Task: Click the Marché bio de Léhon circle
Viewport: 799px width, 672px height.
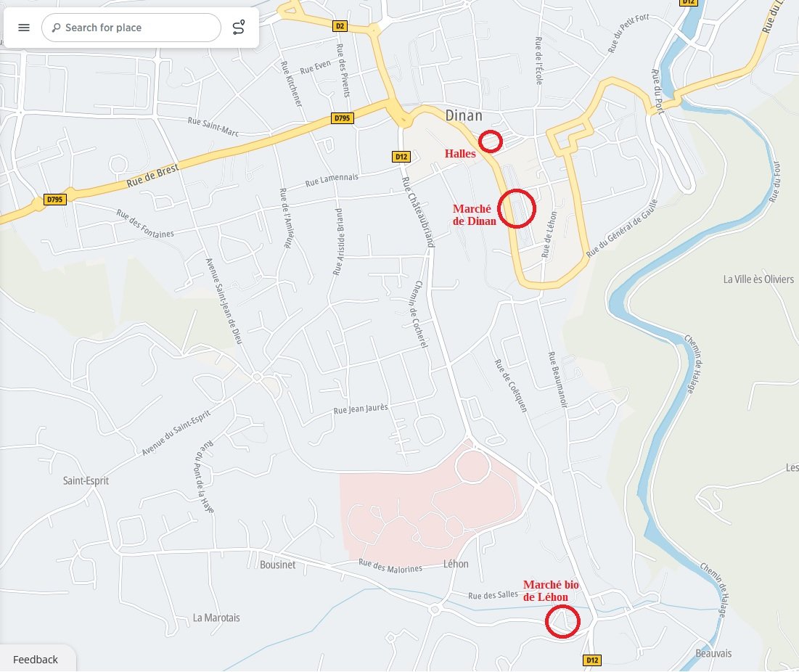Action: [562, 621]
